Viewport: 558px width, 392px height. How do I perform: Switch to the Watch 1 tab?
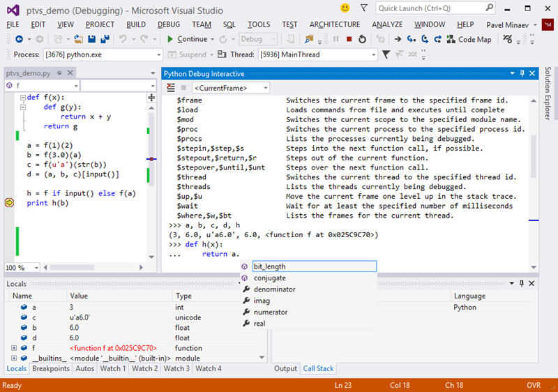tap(113, 368)
